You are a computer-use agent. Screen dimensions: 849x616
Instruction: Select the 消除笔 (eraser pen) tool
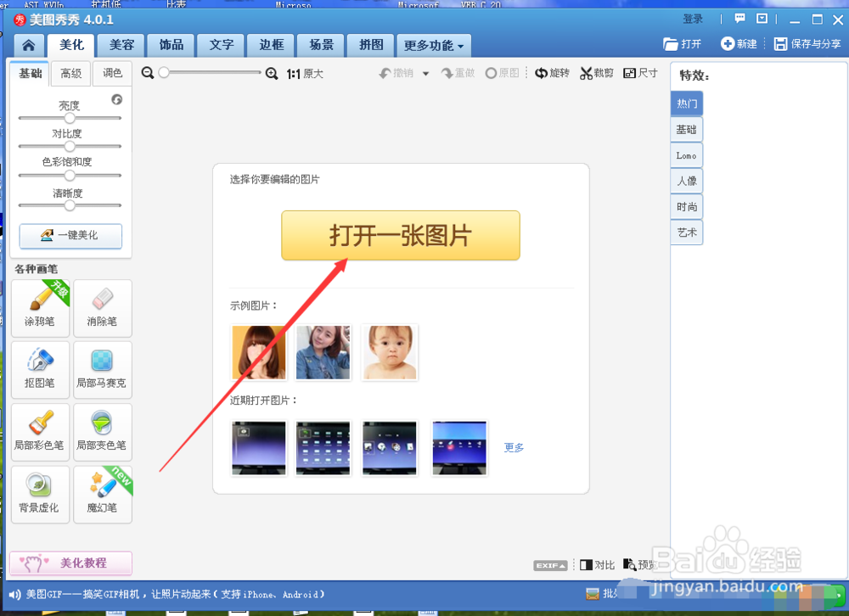(x=102, y=308)
